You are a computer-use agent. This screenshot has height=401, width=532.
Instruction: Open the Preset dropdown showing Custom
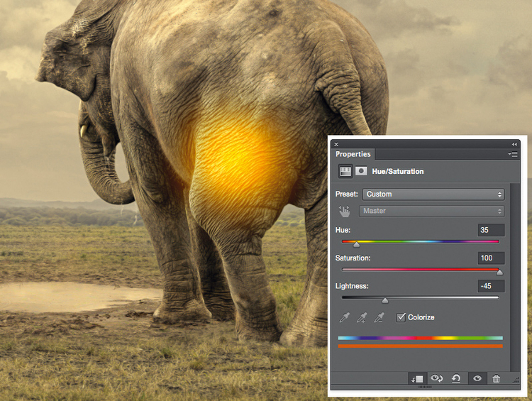433,194
